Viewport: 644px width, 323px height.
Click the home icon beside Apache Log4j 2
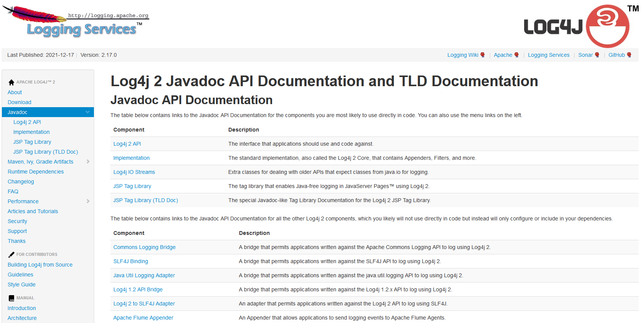tap(11, 82)
